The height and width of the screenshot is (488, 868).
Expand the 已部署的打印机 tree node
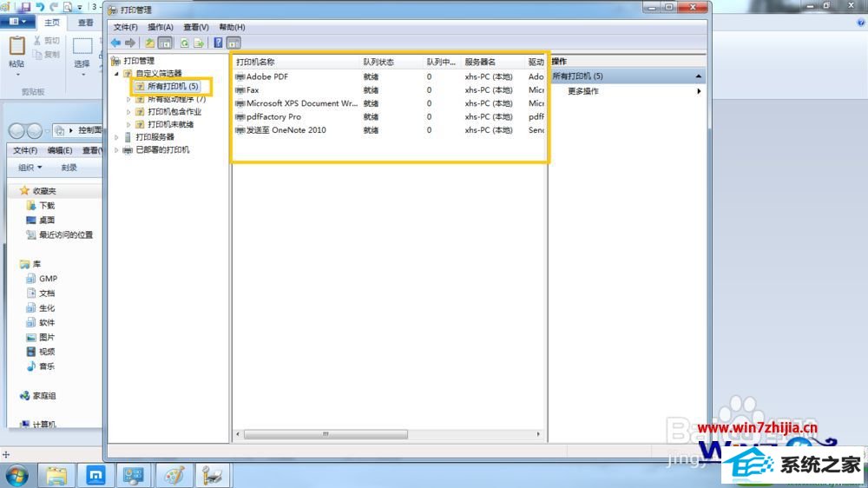point(116,150)
